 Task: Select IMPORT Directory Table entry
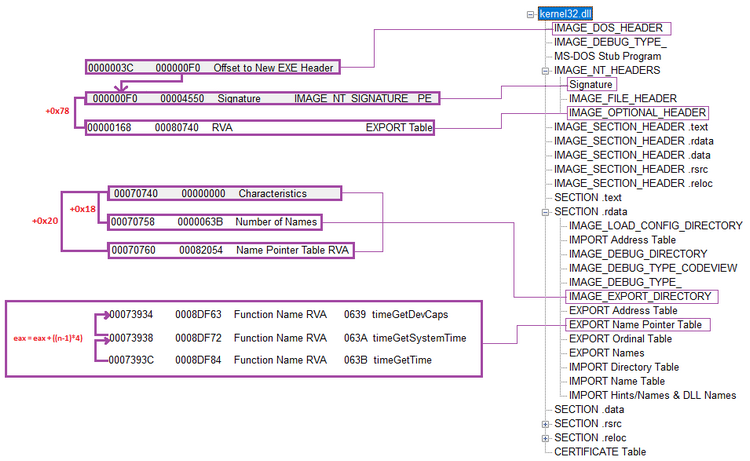pos(624,367)
